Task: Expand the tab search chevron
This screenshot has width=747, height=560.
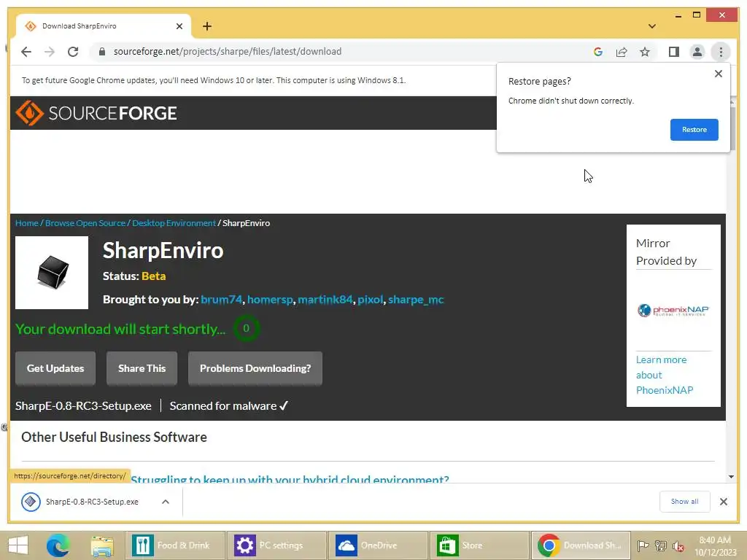Action: [x=652, y=26]
